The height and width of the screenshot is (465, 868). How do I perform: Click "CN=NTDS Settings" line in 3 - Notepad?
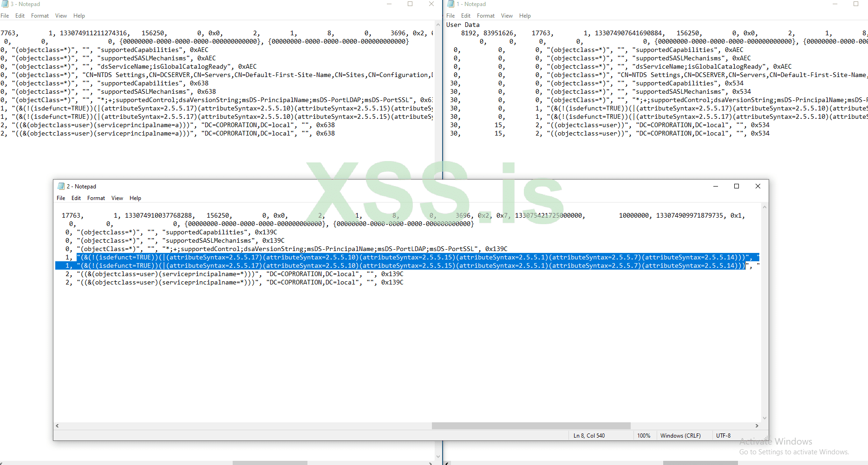point(216,75)
